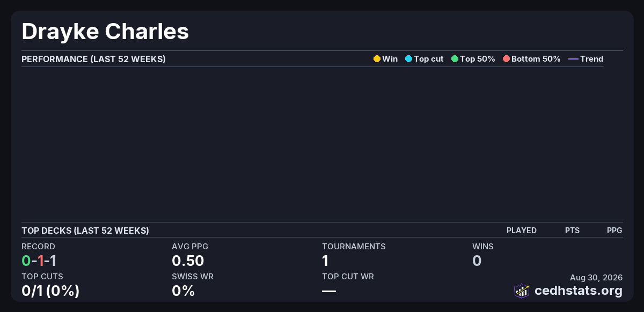Screen dimensions: 644x312
Task: Open the cedhstats.org link
Action: (x=579, y=291)
